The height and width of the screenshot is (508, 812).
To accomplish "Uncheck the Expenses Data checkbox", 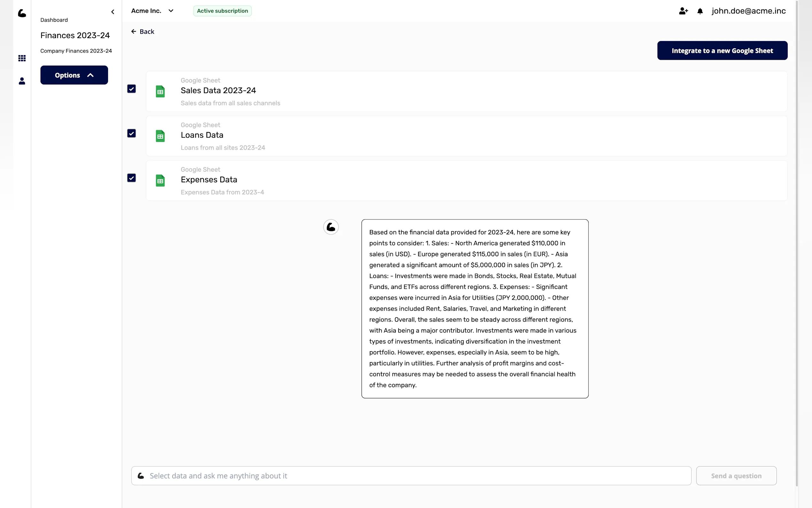I will (132, 178).
